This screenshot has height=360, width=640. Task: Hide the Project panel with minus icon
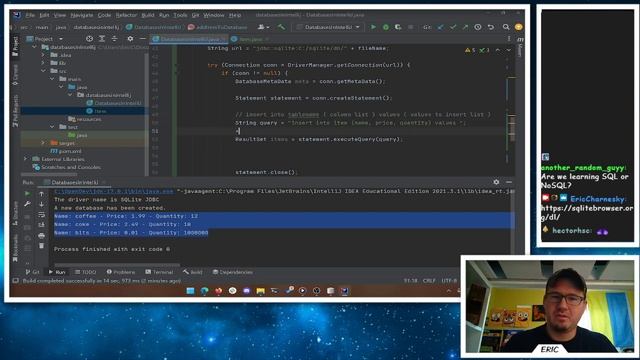click(142, 39)
